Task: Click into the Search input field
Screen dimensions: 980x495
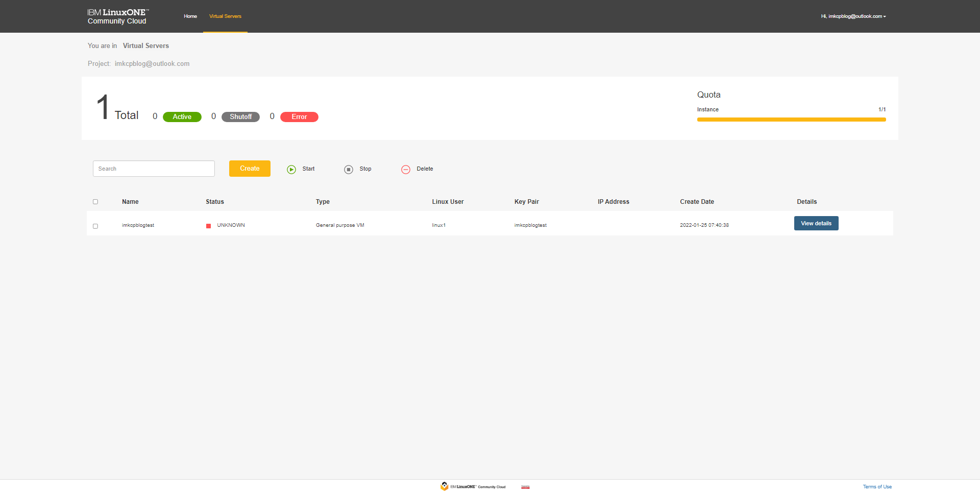Action: (x=154, y=169)
